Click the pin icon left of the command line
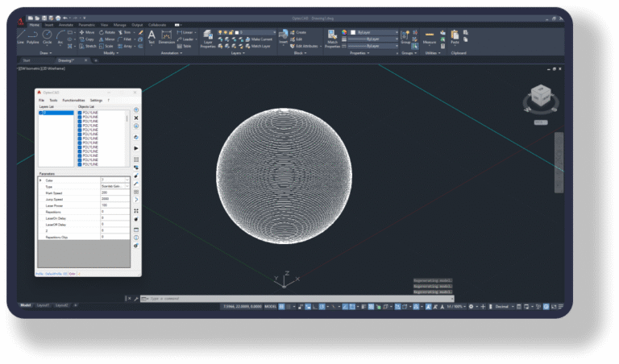The width and height of the screenshot is (619, 364). 135,299
